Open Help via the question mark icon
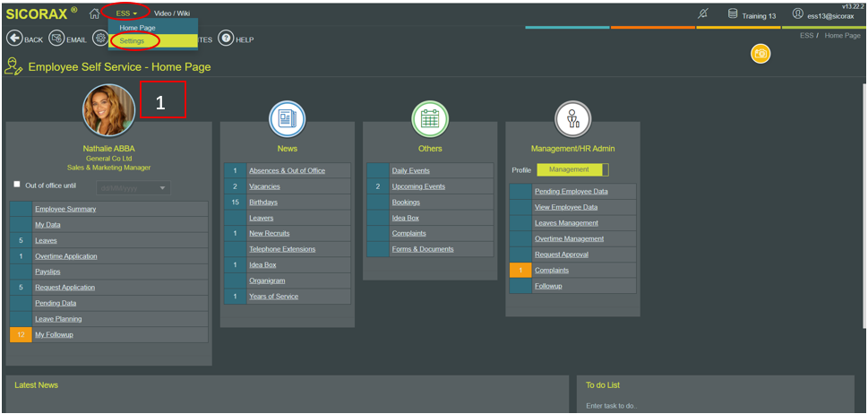Image resolution: width=868 pixels, height=414 pixels. pyautogui.click(x=226, y=39)
